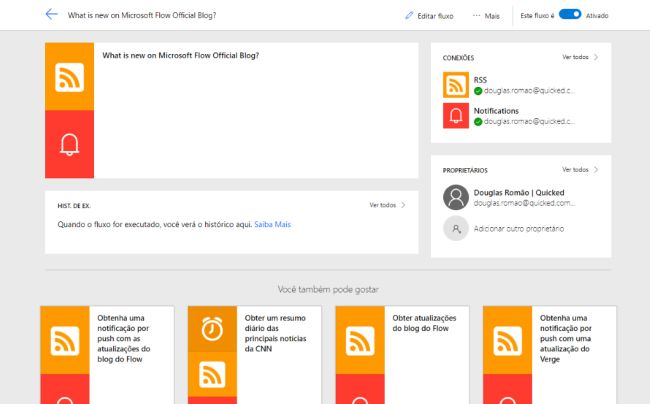
Task: Open Ver todos for Conexões
Action: pyautogui.click(x=580, y=57)
